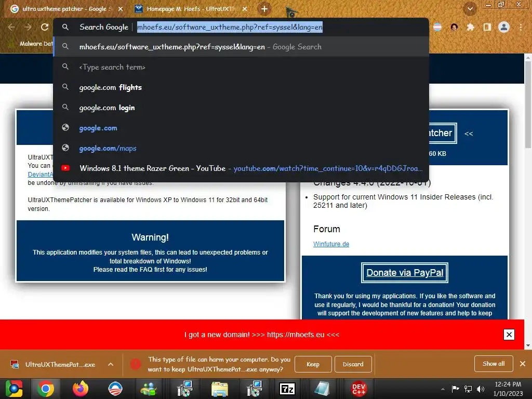Close the red 'new domain' banner

click(509, 335)
